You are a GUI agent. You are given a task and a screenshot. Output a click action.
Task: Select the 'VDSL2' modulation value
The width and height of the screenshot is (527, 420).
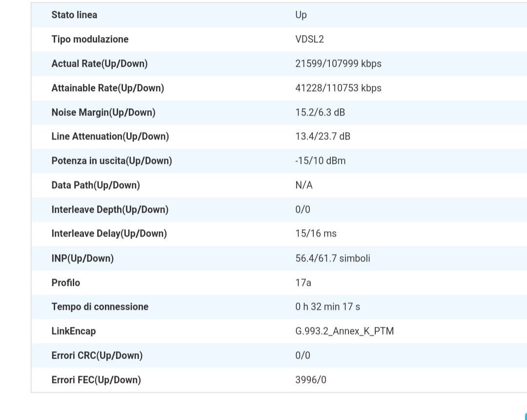point(309,40)
